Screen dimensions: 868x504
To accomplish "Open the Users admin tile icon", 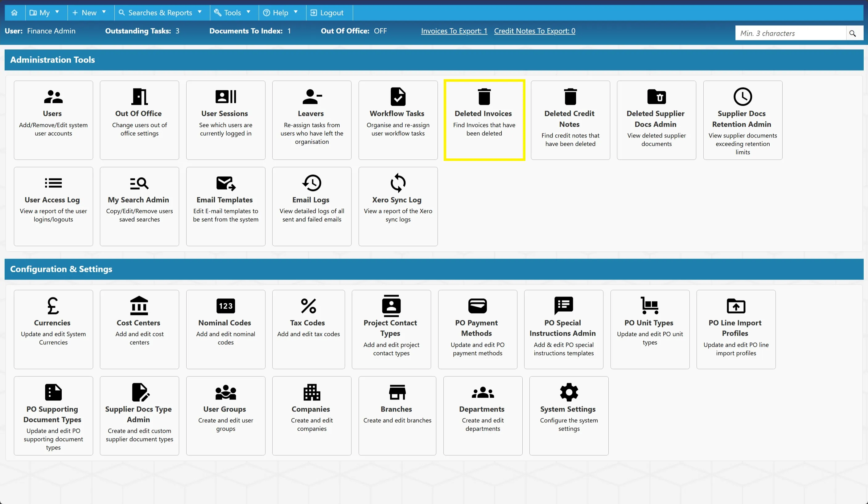I will 53,97.
